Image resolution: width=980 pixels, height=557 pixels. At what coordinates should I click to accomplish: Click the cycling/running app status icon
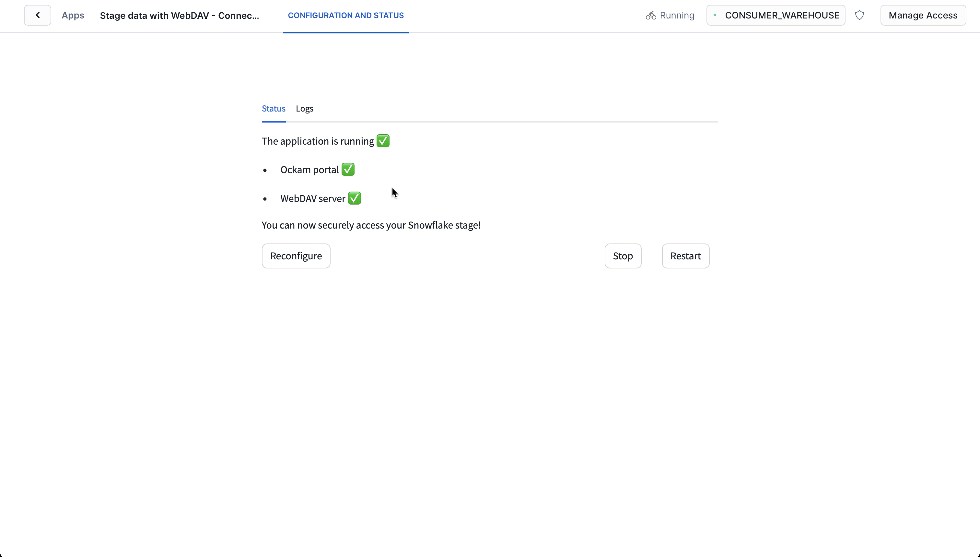(x=649, y=15)
